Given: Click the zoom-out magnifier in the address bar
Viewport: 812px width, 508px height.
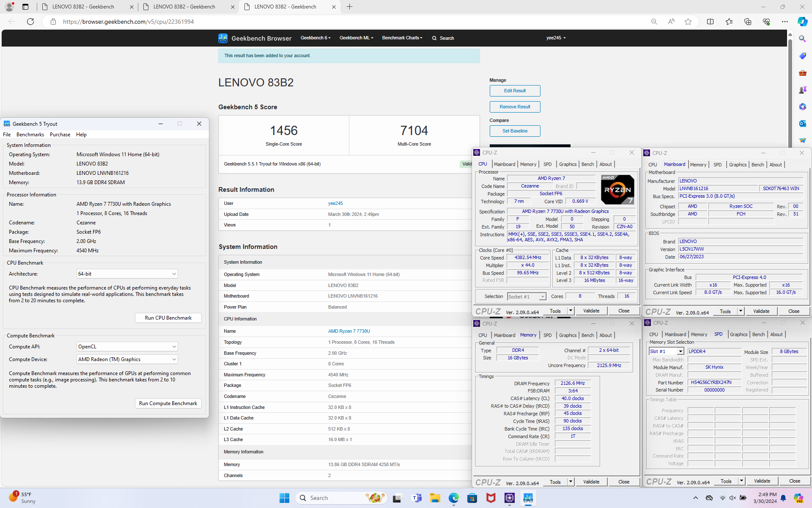Looking at the screenshot, I should tap(654, 22).
